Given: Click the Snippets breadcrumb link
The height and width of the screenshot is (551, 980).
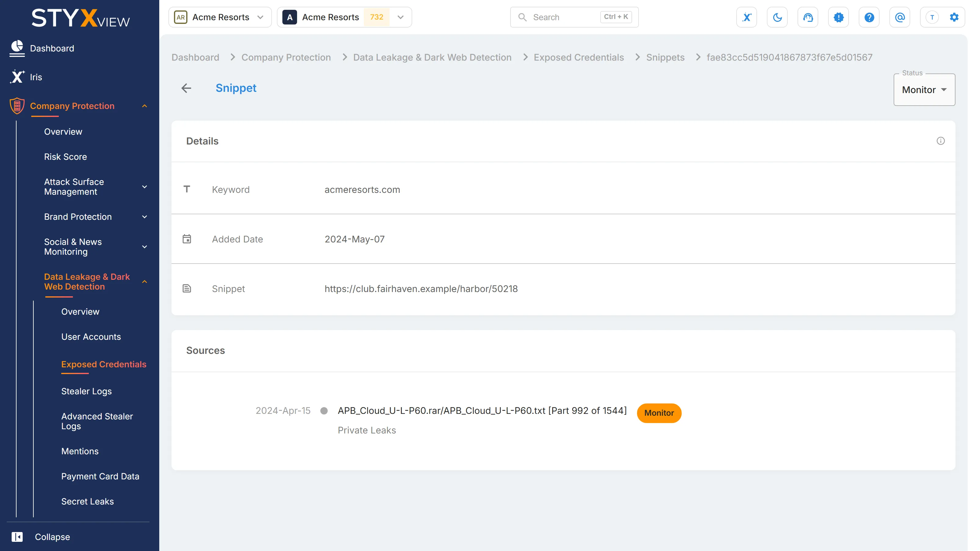Looking at the screenshot, I should (x=665, y=57).
